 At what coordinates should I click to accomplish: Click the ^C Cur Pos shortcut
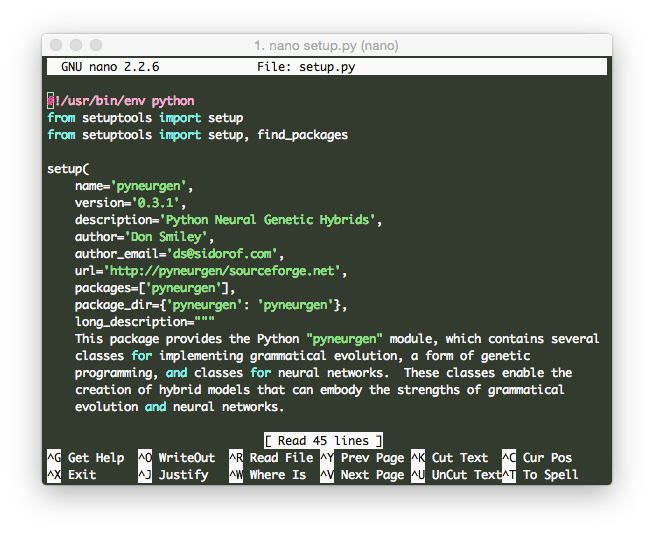[x=537, y=457]
